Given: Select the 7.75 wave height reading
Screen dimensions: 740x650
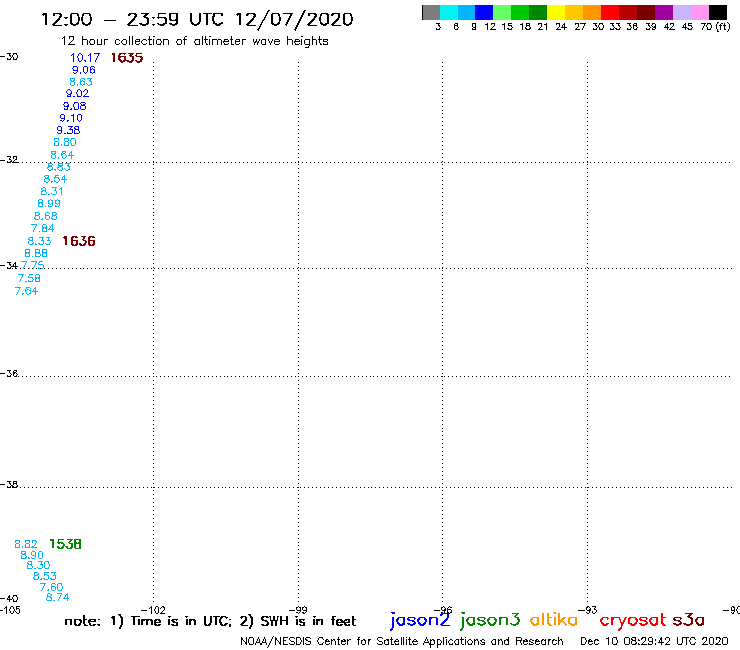Looking at the screenshot, I should tap(33, 265).
